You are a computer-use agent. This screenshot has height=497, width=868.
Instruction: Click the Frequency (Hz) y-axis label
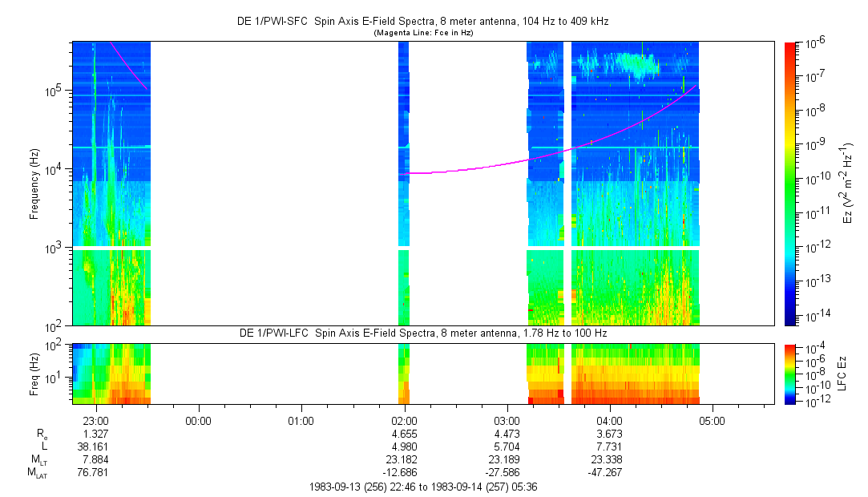[34, 184]
